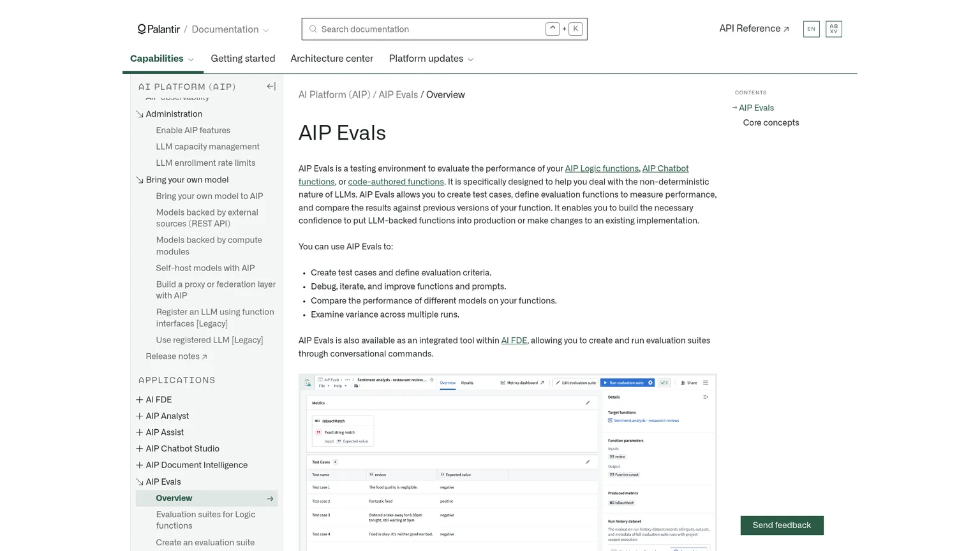The image size is (980, 551).
Task: Open the language translation toggle icon
Action: (833, 29)
